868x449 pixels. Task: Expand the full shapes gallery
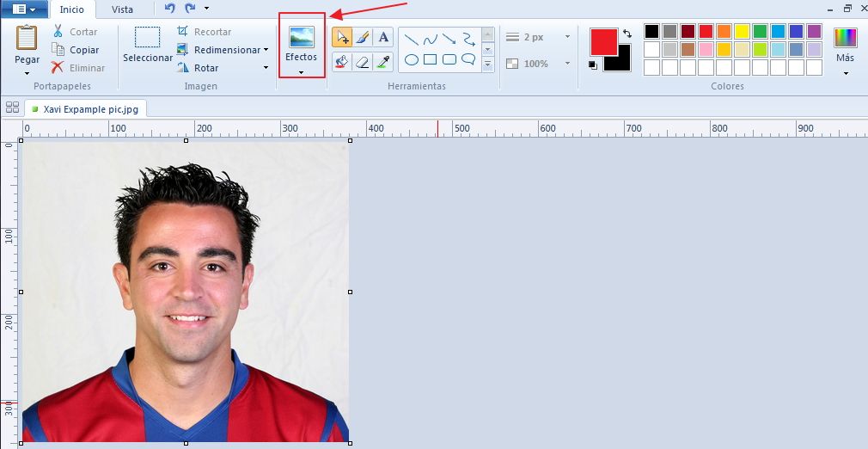tap(487, 65)
